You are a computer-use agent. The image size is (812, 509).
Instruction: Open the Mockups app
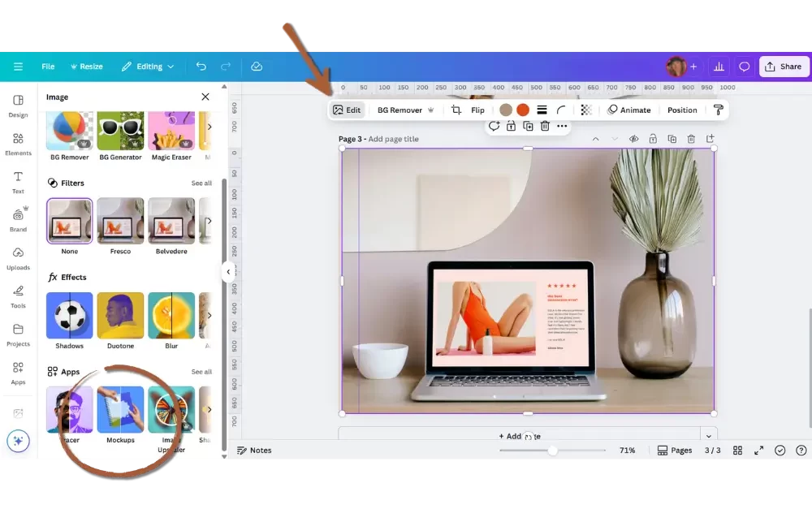120,410
